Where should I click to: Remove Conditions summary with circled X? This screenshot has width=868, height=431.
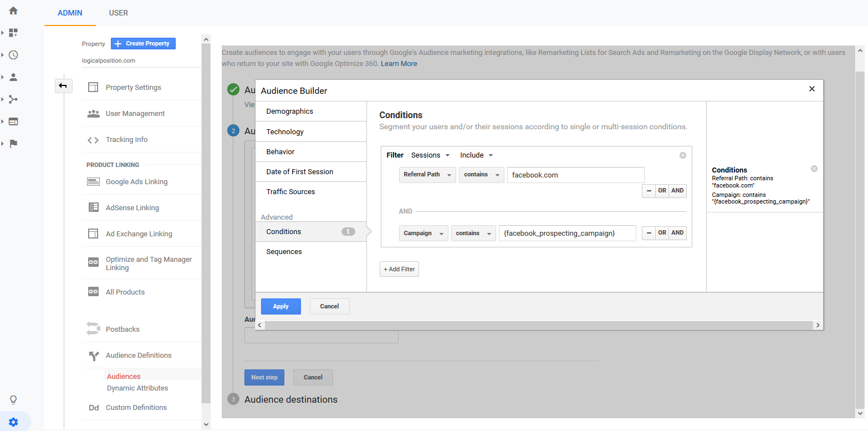(814, 169)
